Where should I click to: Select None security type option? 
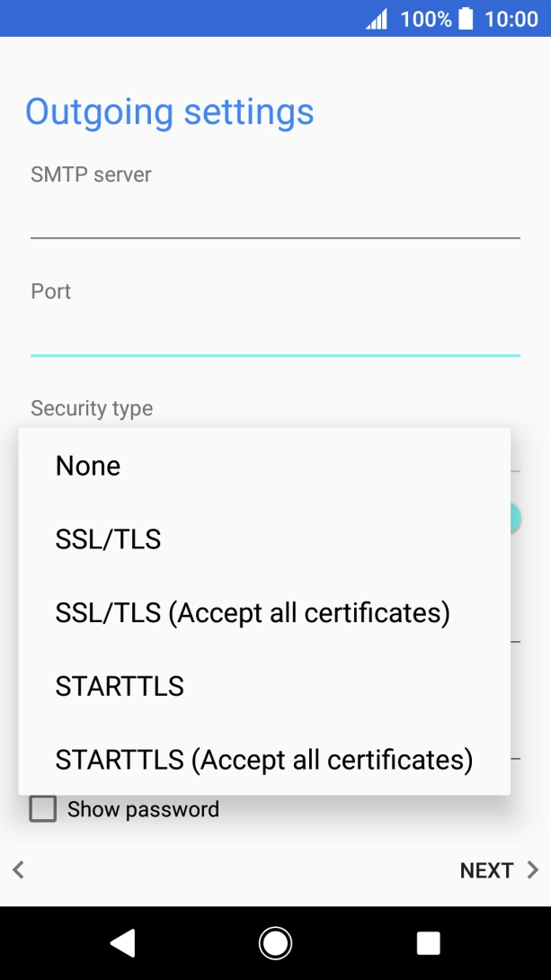pos(88,466)
